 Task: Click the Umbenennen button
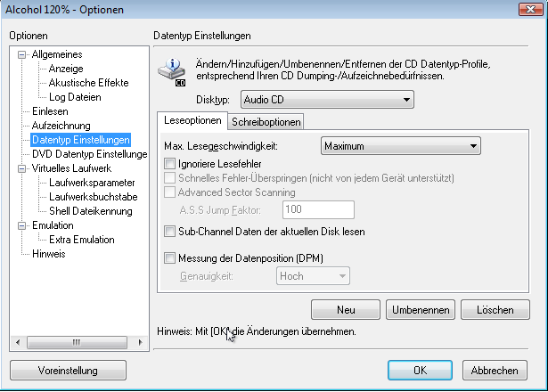click(421, 309)
